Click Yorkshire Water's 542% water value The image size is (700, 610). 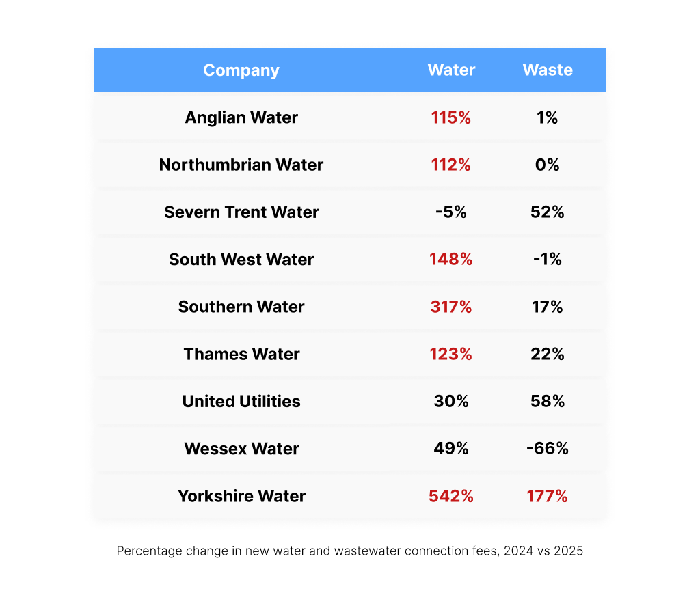click(451, 496)
